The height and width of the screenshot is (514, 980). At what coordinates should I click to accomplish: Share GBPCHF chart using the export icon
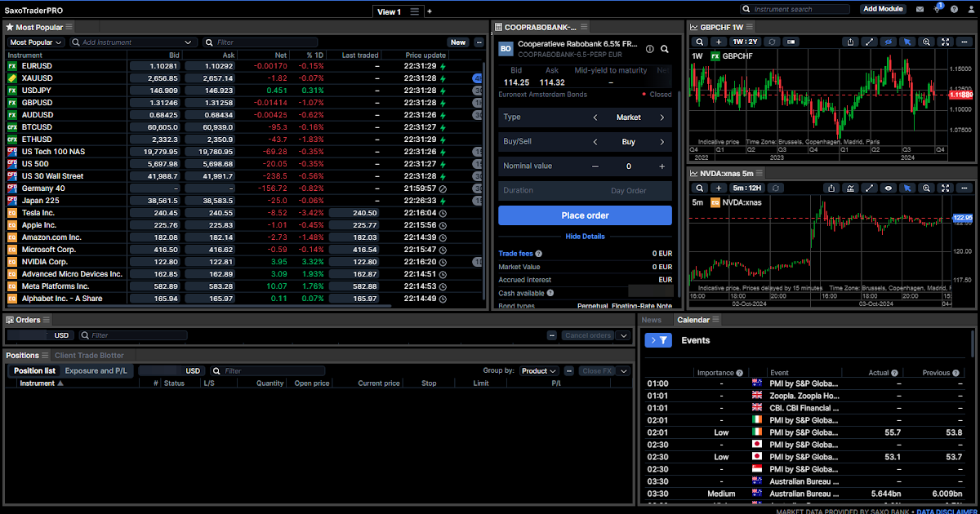coord(851,42)
